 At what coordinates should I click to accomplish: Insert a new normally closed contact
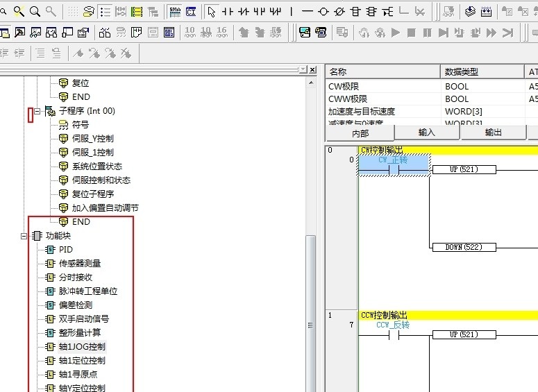pos(243,12)
